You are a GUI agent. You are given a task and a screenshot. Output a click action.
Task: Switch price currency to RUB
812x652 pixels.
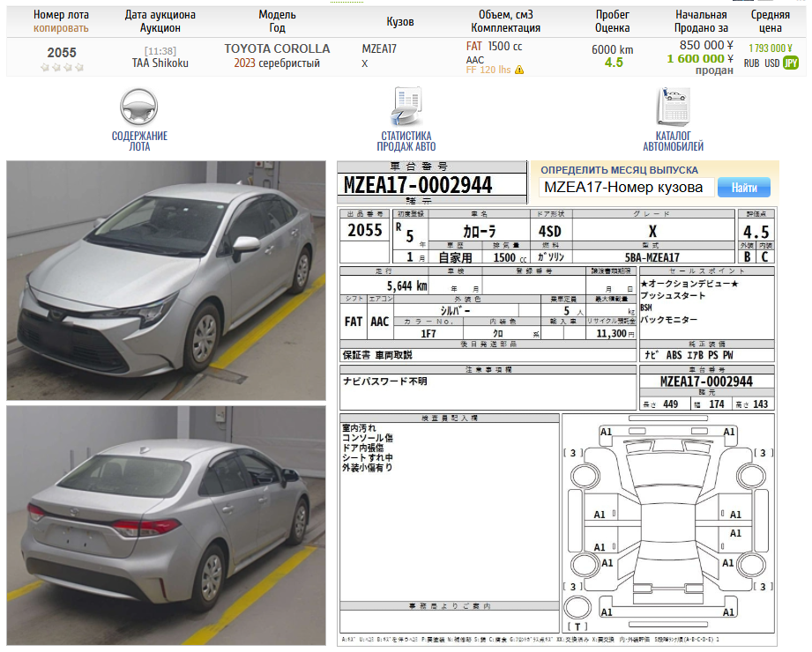pyautogui.click(x=751, y=63)
